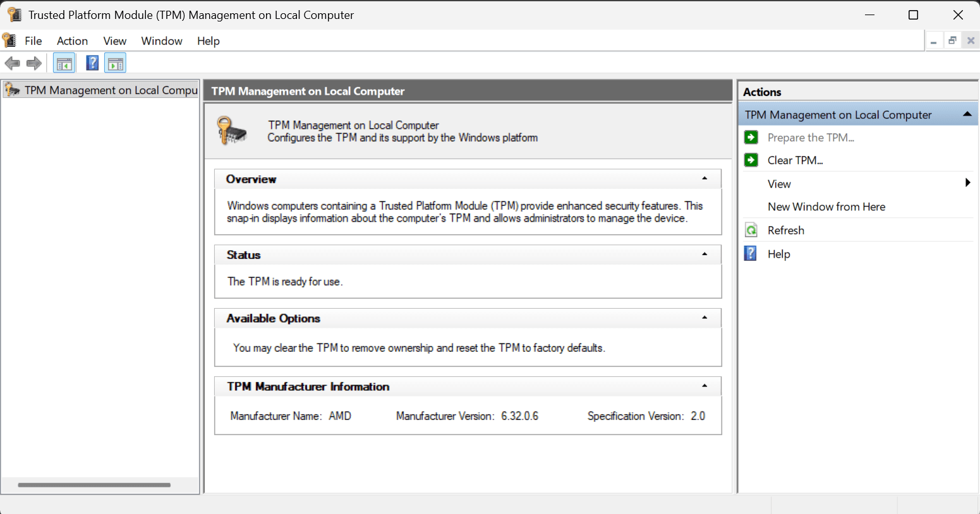Collapse the Available Options section
980x514 pixels.
[705, 318]
